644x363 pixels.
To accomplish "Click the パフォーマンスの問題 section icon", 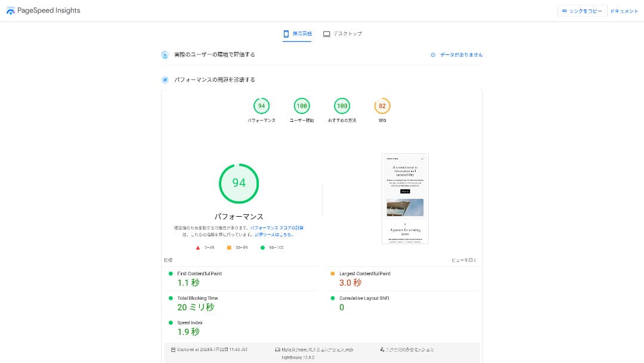I will [x=165, y=79].
